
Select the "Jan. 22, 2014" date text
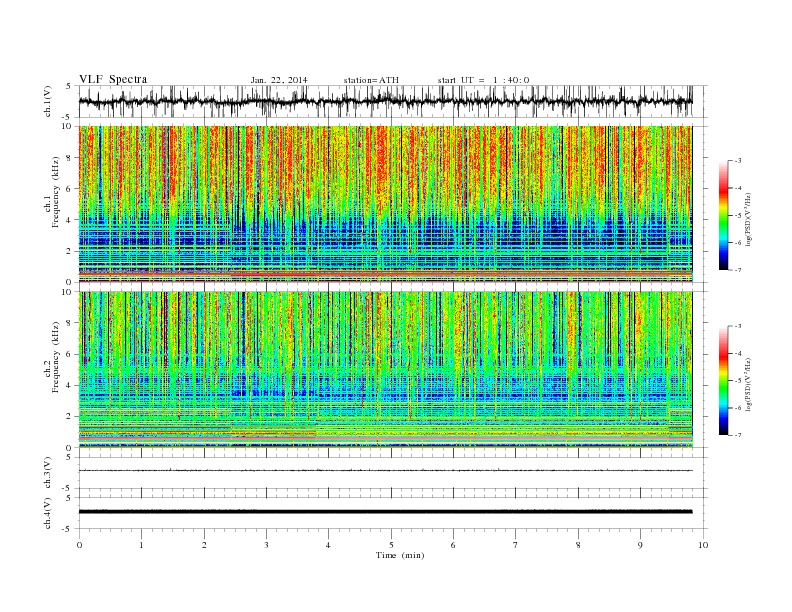click(279, 80)
